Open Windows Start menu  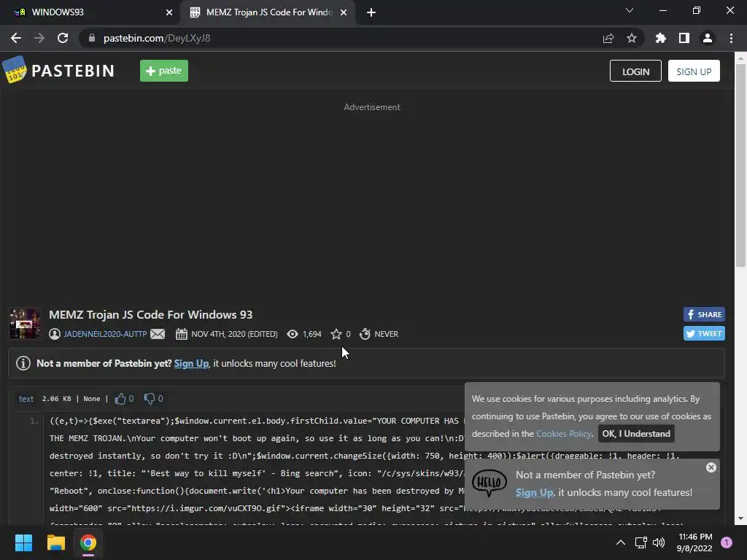(23, 542)
